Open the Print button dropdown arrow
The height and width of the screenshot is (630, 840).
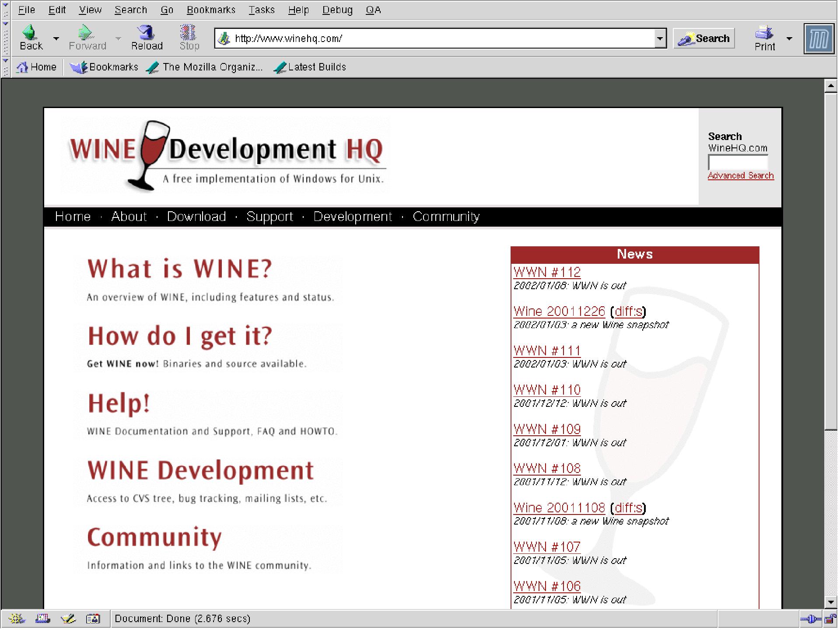[x=789, y=38]
